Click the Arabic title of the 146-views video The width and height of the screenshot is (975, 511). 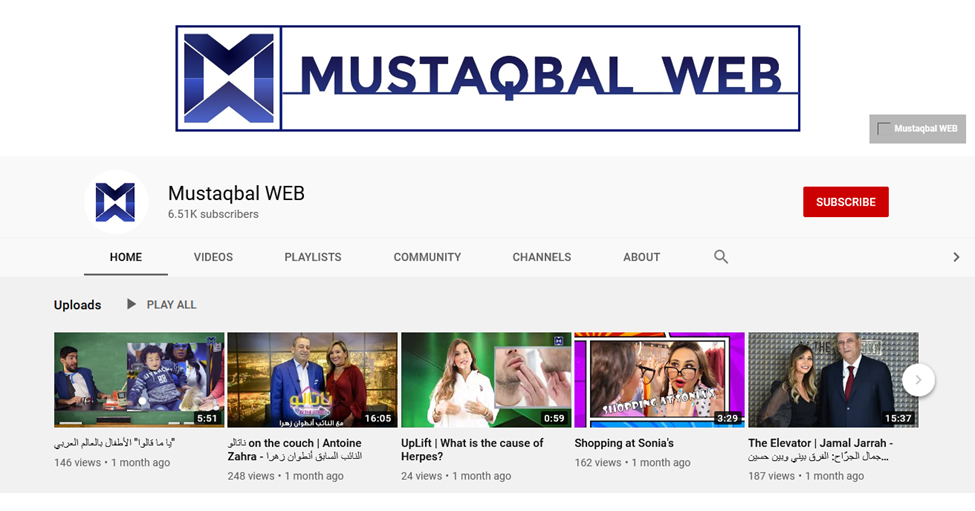pos(114,443)
